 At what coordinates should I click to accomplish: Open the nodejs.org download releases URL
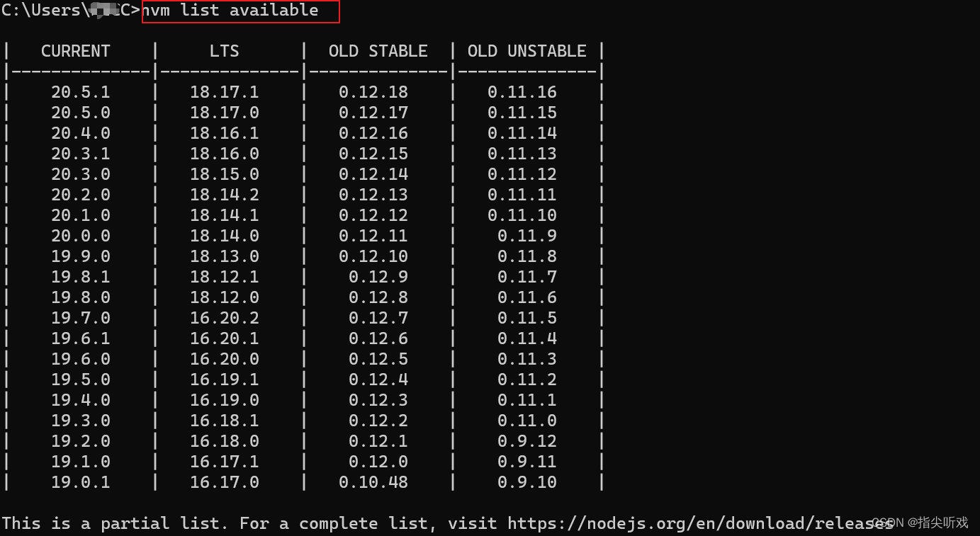(700, 524)
